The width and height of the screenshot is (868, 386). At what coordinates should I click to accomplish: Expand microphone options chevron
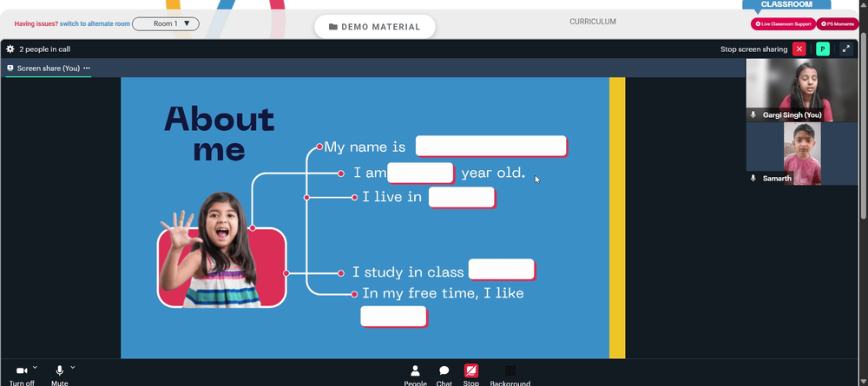click(x=73, y=367)
